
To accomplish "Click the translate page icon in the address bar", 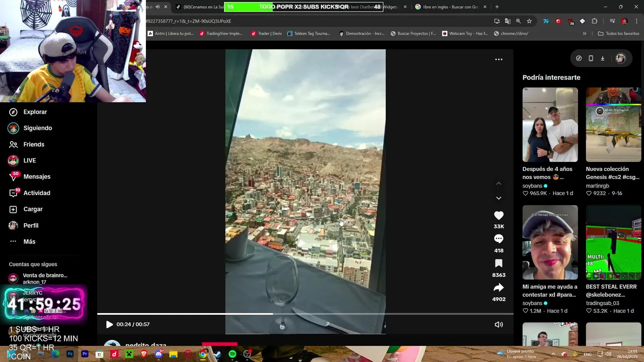I will click(x=508, y=21).
